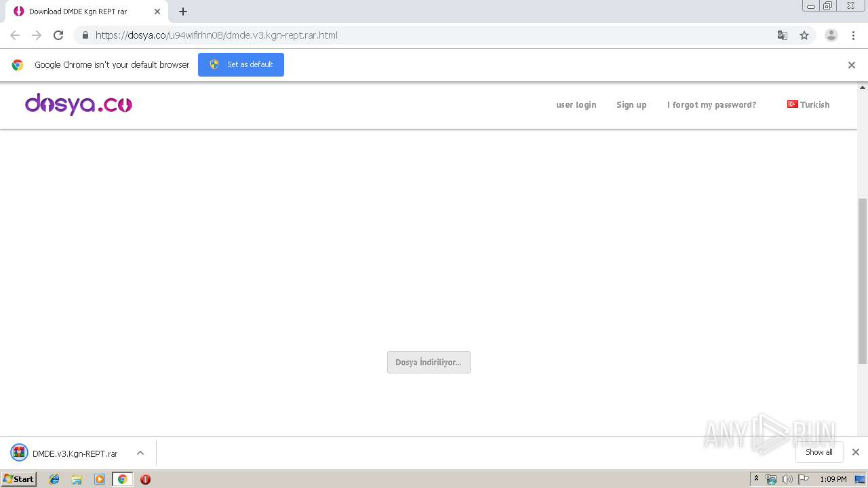Click the network tray icon
The height and width of the screenshot is (488, 868).
pyautogui.click(x=771, y=479)
